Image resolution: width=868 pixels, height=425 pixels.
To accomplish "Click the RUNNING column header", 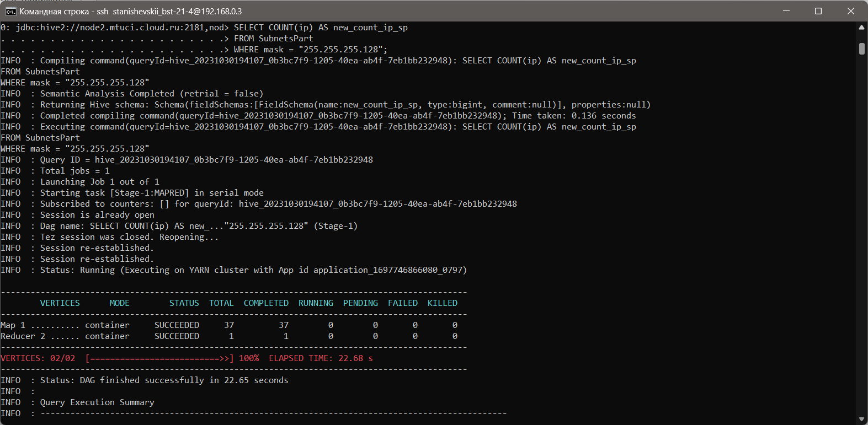I will click(316, 303).
